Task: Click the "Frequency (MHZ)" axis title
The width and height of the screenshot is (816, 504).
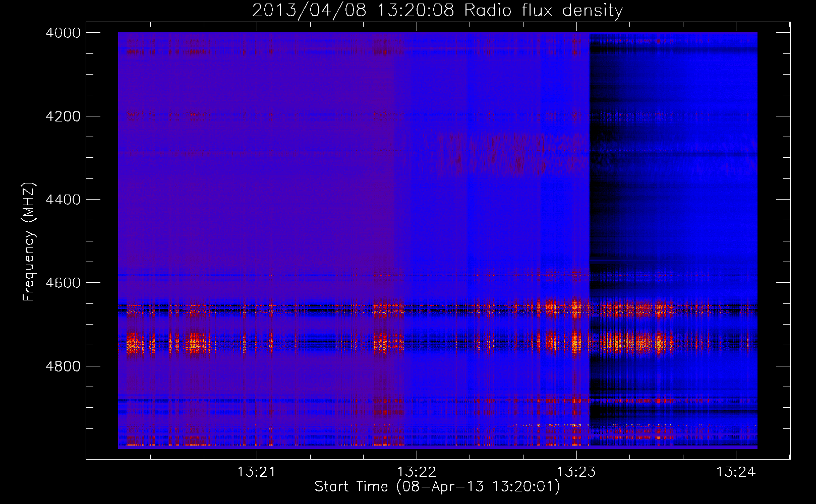Action: 29,241
